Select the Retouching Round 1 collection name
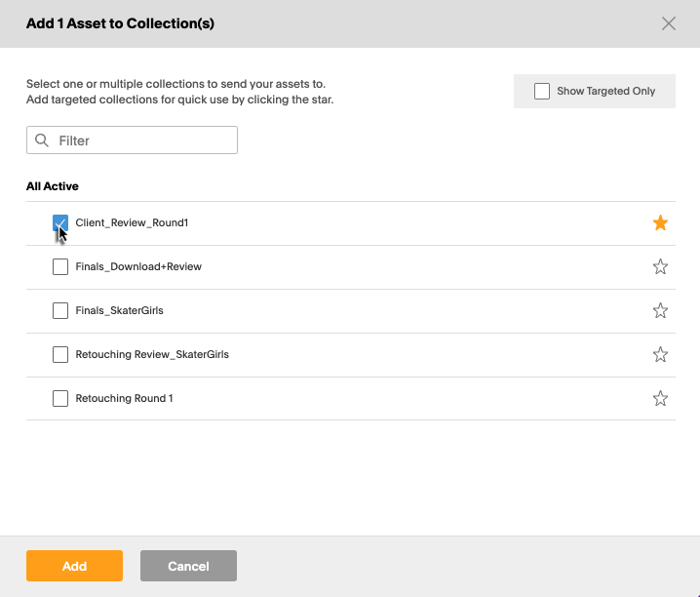The width and height of the screenshot is (700, 597). pos(124,398)
